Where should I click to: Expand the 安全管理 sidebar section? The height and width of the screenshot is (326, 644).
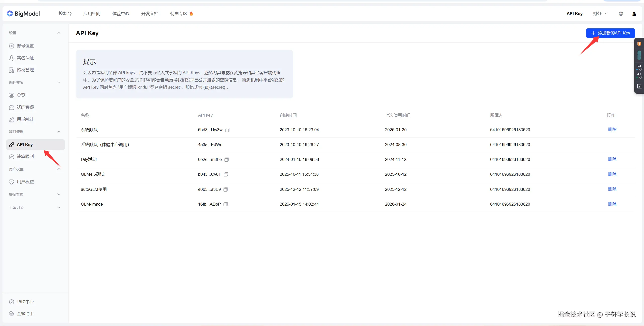[x=59, y=194]
